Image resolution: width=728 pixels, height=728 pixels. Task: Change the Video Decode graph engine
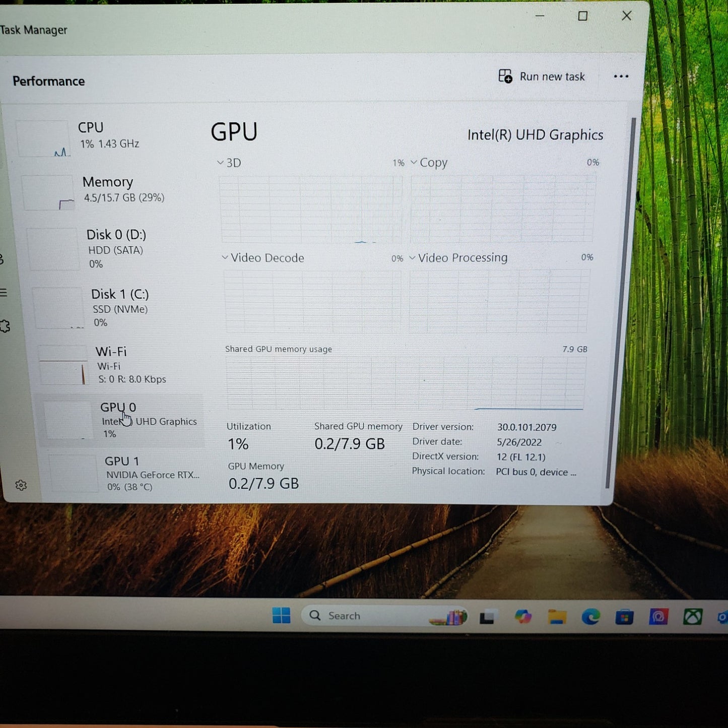point(263,258)
